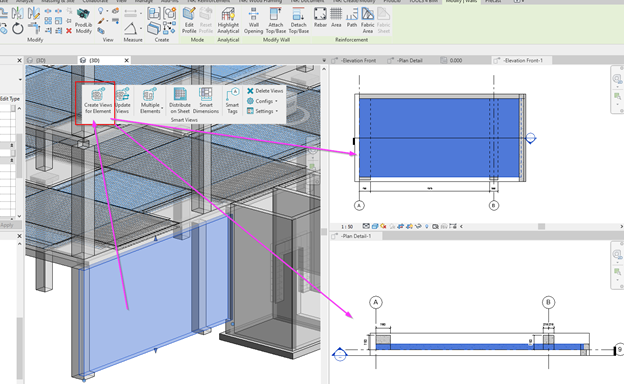Click Edit Type in Properties panel
The width and height of the screenshot is (624, 384).
coord(10,99)
